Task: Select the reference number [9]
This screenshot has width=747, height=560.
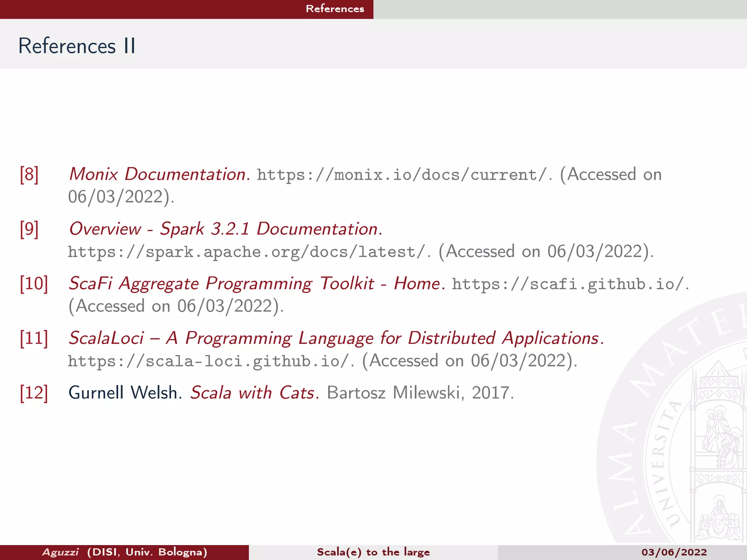Action: pyautogui.click(x=29, y=229)
